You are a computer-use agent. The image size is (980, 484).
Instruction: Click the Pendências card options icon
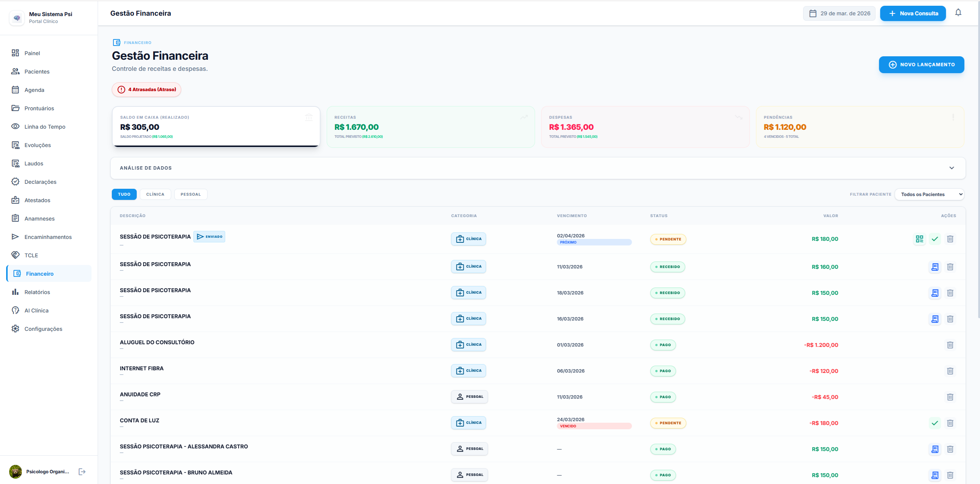click(953, 117)
